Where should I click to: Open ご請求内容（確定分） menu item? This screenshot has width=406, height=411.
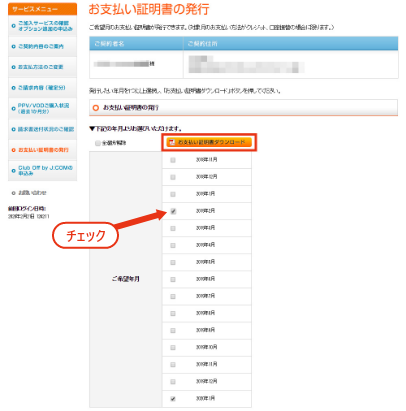point(42,88)
